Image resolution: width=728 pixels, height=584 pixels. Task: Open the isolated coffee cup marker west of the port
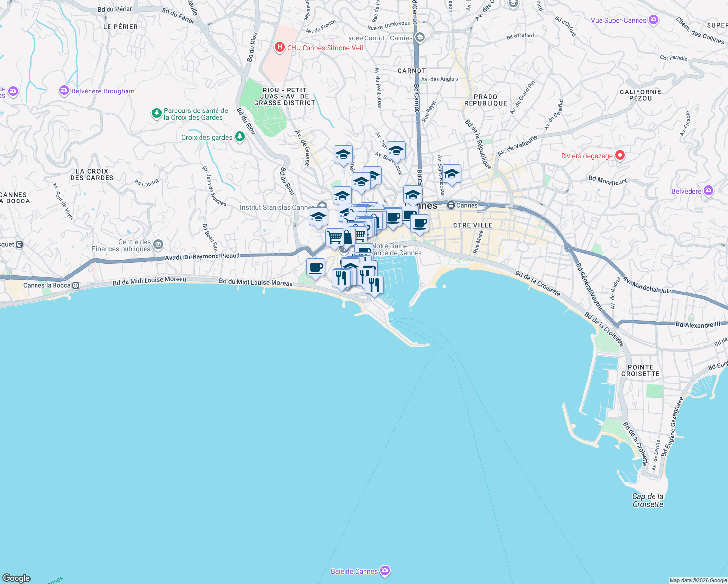(x=315, y=269)
